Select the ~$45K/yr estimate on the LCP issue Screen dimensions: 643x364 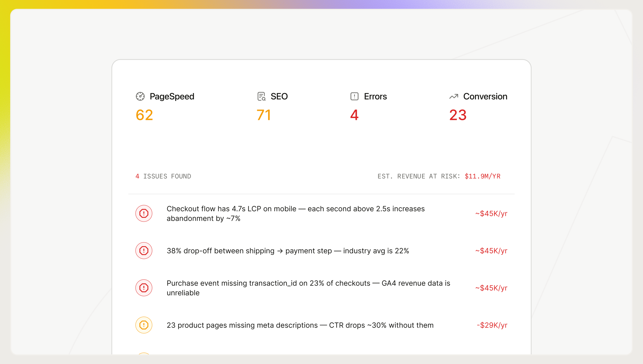pyautogui.click(x=491, y=213)
